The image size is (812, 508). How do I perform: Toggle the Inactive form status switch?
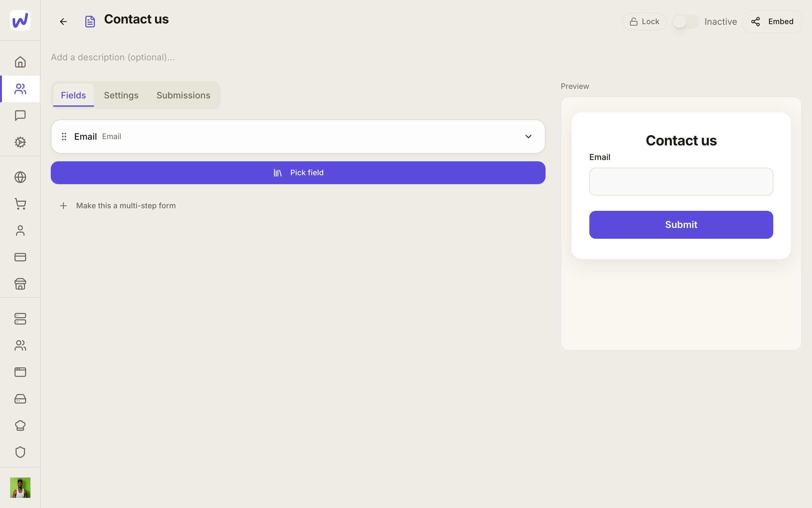point(685,22)
